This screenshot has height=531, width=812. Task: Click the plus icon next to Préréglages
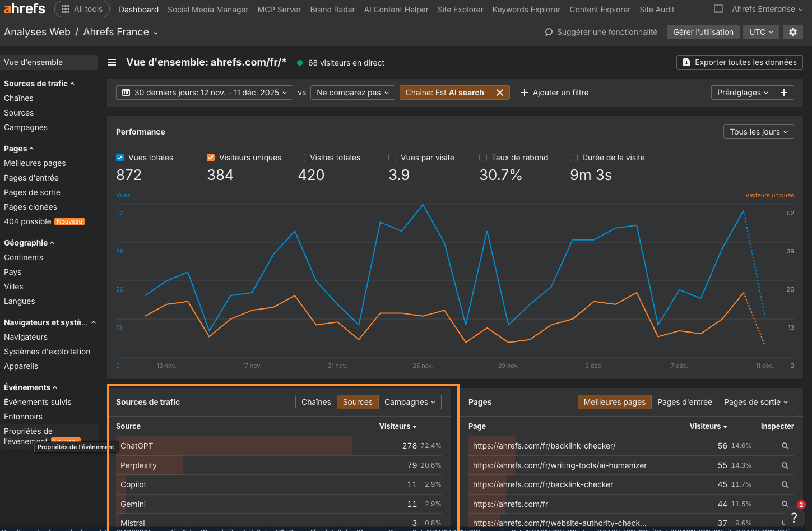click(x=784, y=93)
